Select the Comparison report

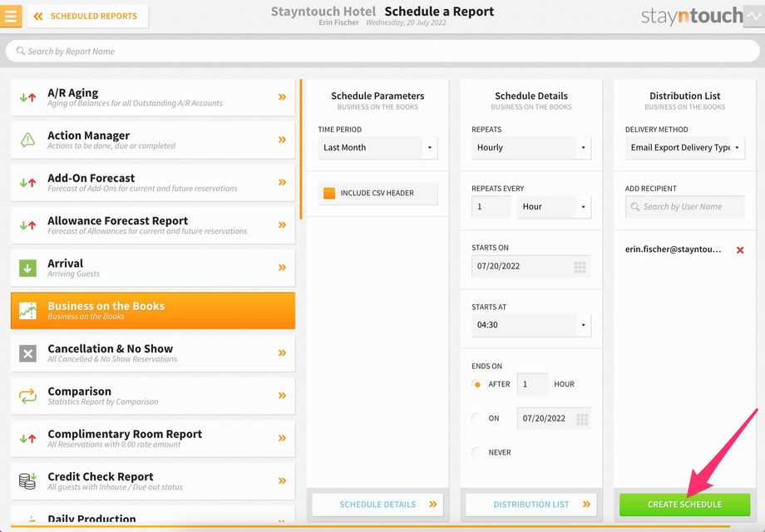click(x=153, y=396)
